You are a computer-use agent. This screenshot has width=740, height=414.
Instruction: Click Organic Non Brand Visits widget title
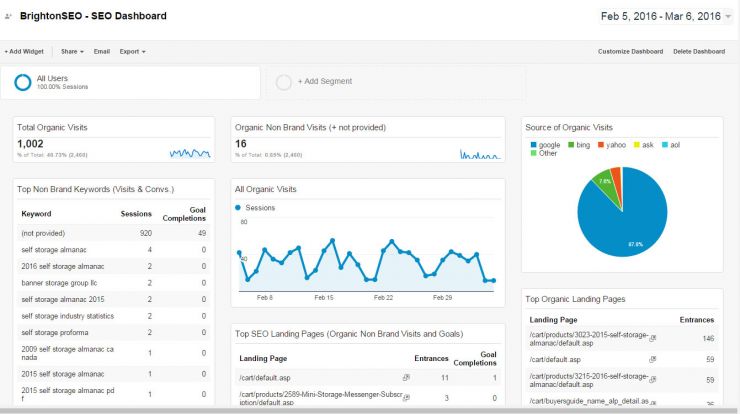click(311, 127)
